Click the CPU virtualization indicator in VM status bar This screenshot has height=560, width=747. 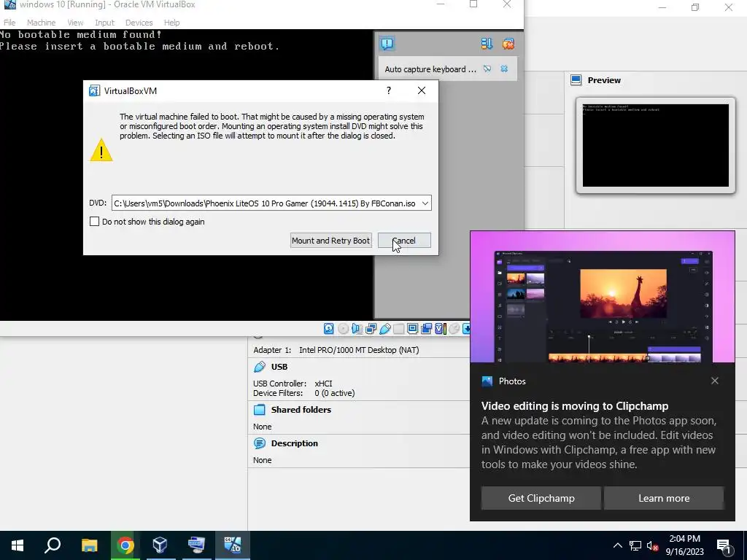pos(441,329)
